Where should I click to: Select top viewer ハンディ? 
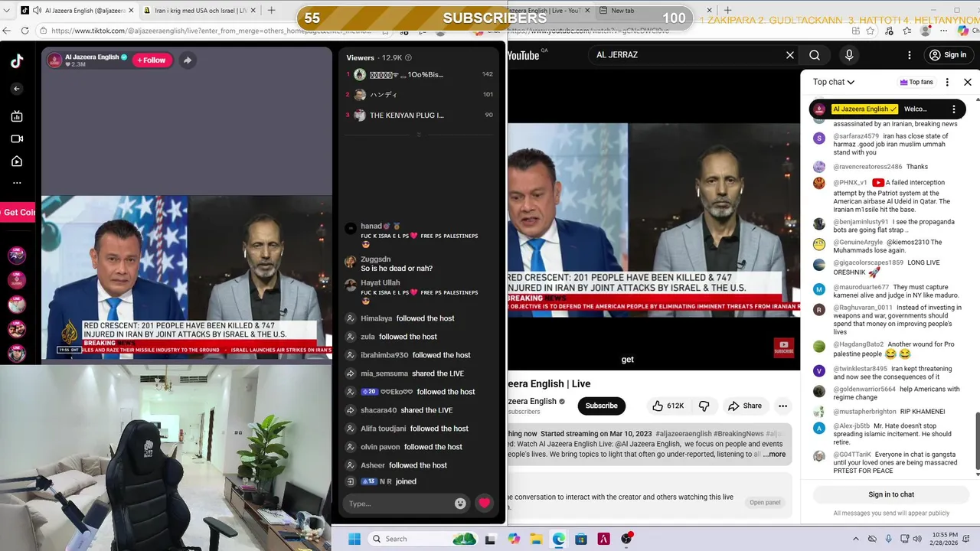tap(420, 95)
